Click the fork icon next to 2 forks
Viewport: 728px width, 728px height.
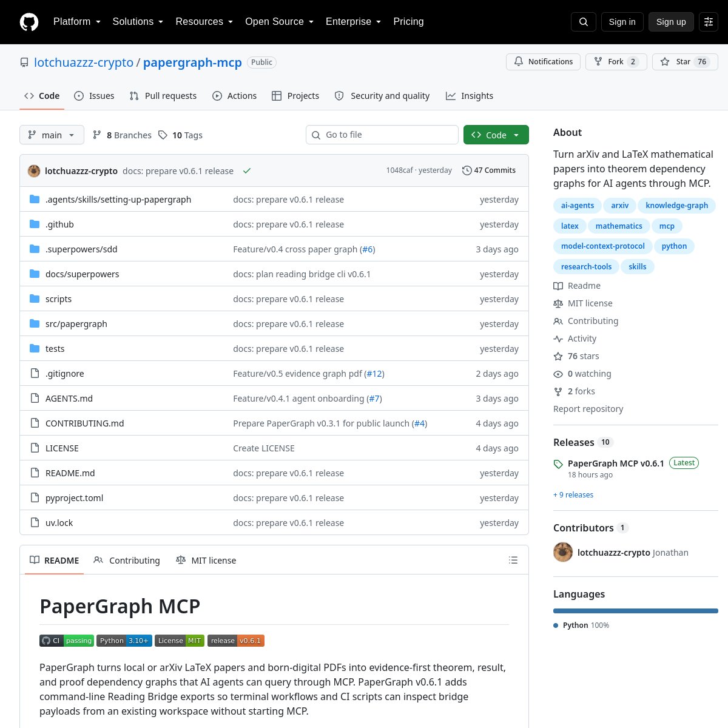tap(558, 391)
